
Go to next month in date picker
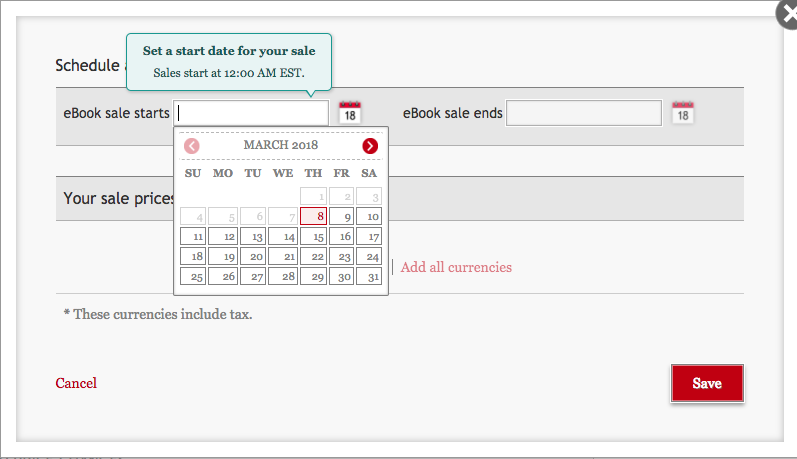pyautogui.click(x=370, y=146)
